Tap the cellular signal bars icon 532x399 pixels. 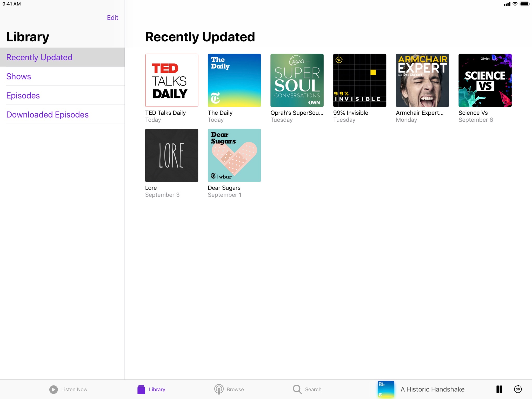click(x=507, y=4)
